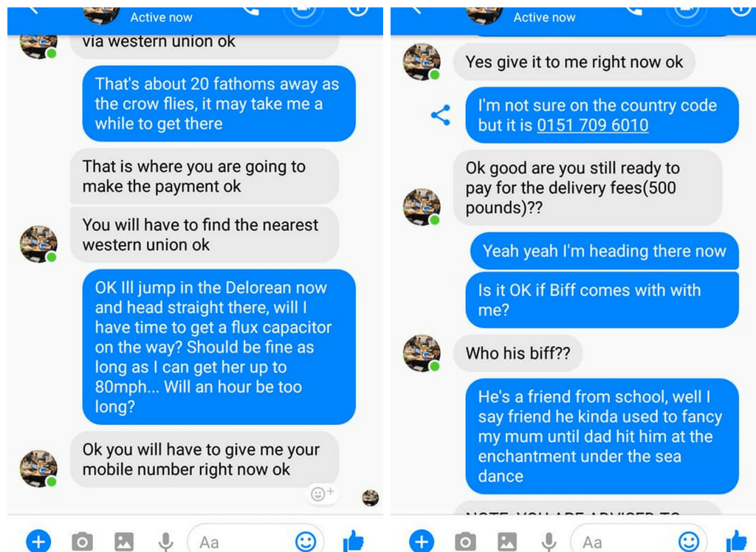This screenshot has width=756, height=552.
Task: Click share icon beside phone number message
Action: coord(441,115)
